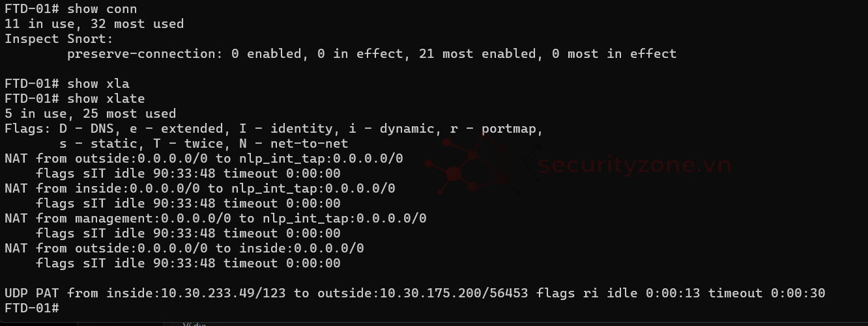868x326 pixels.
Task: Click the "5 in use, 25 most used" line
Action: coord(90,114)
